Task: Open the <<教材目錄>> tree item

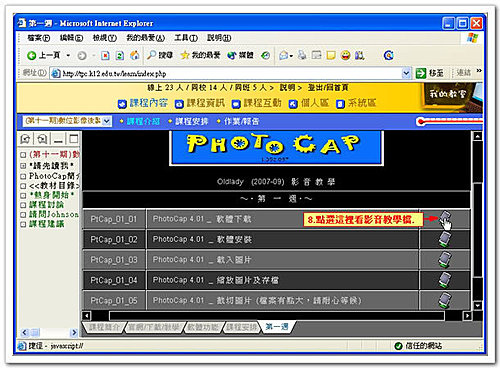Action: tap(54, 185)
